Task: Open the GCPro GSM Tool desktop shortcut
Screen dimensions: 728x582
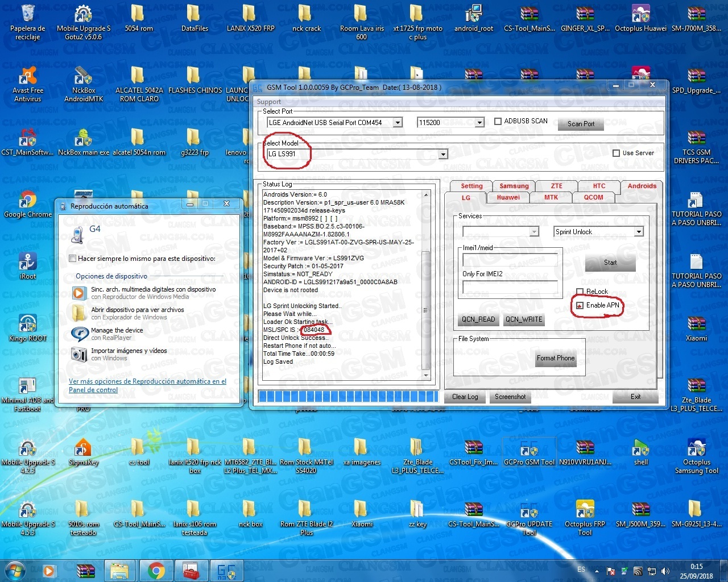Action: [529, 452]
